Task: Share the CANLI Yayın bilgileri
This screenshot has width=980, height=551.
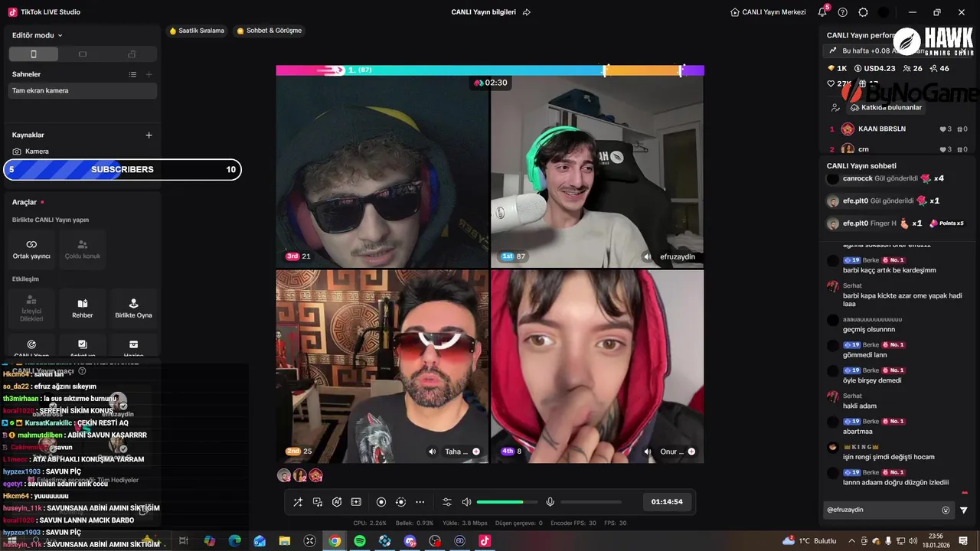Action: pos(527,12)
